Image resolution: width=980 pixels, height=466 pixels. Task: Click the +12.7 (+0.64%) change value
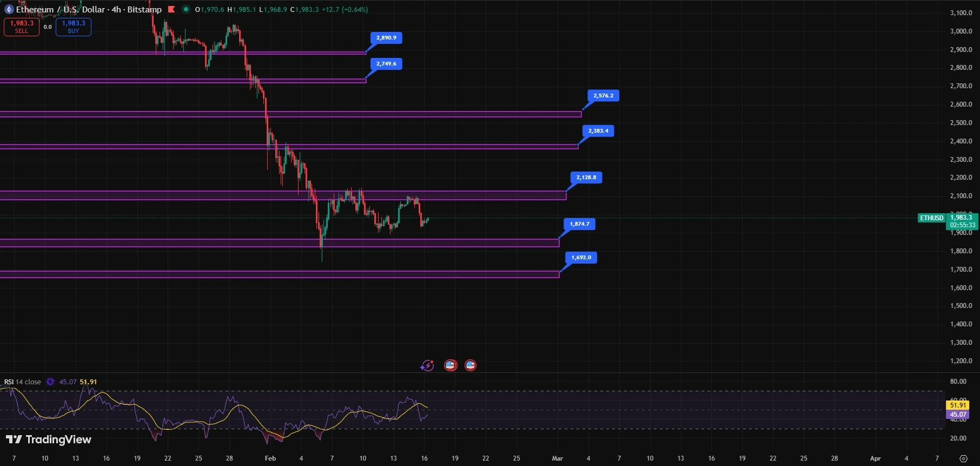point(345,10)
